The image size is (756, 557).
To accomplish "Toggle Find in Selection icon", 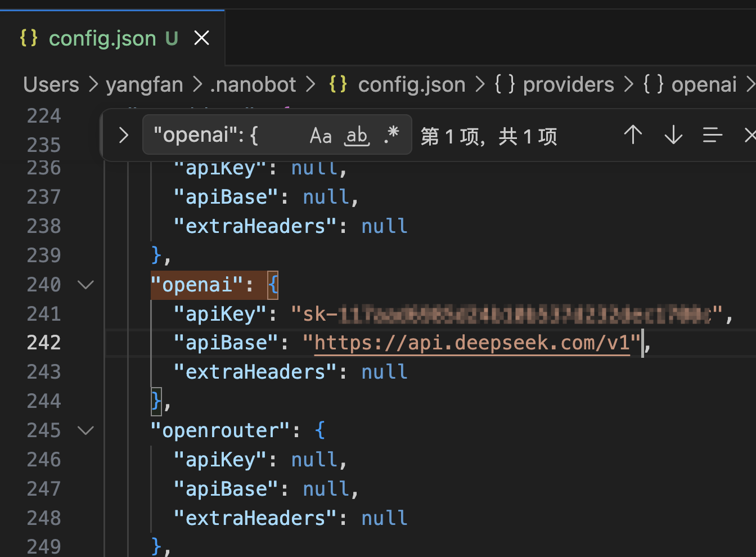I will pos(713,135).
